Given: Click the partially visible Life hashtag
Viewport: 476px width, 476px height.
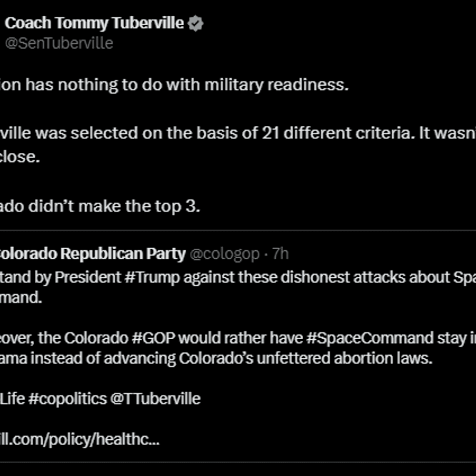Looking at the screenshot, I should coord(12,398).
